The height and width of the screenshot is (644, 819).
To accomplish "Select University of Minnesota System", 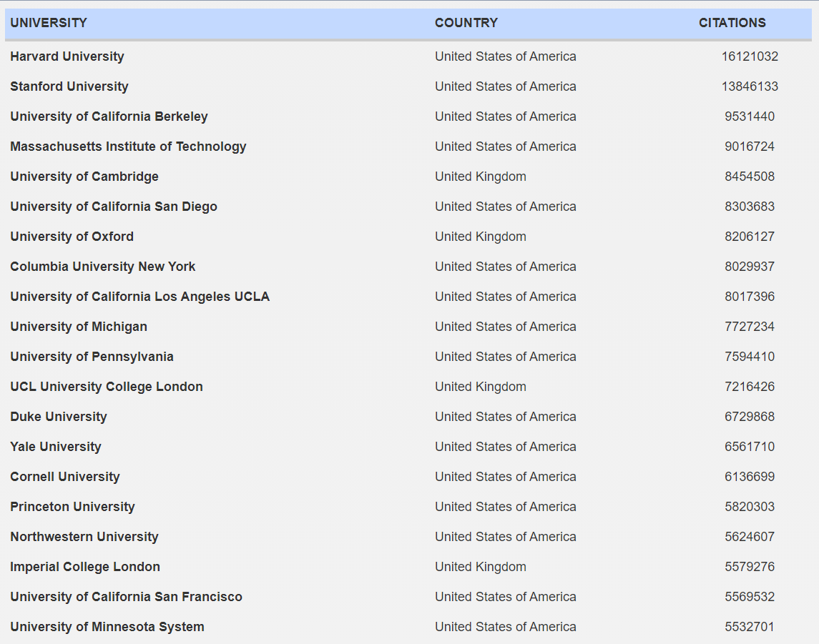I will (107, 627).
